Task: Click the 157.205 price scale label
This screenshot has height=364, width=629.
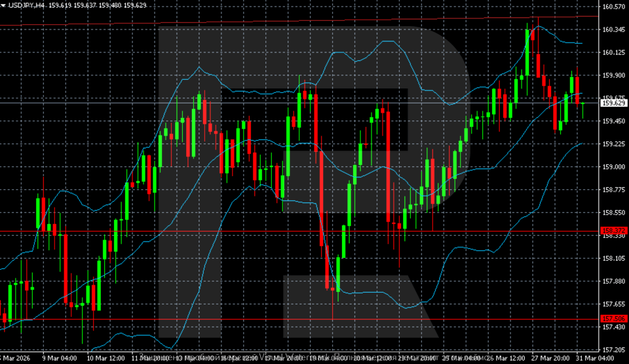Action: pyautogui.click(x=613, y=350)
